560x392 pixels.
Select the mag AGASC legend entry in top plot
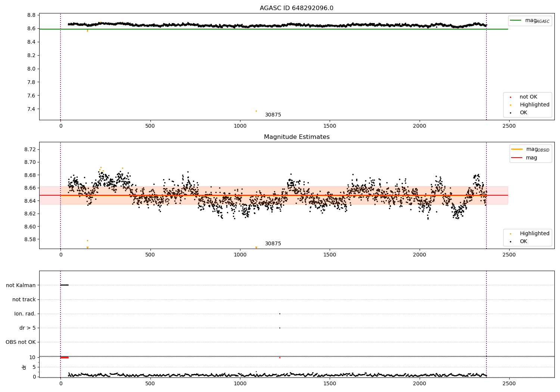click(x=530, y=21)
